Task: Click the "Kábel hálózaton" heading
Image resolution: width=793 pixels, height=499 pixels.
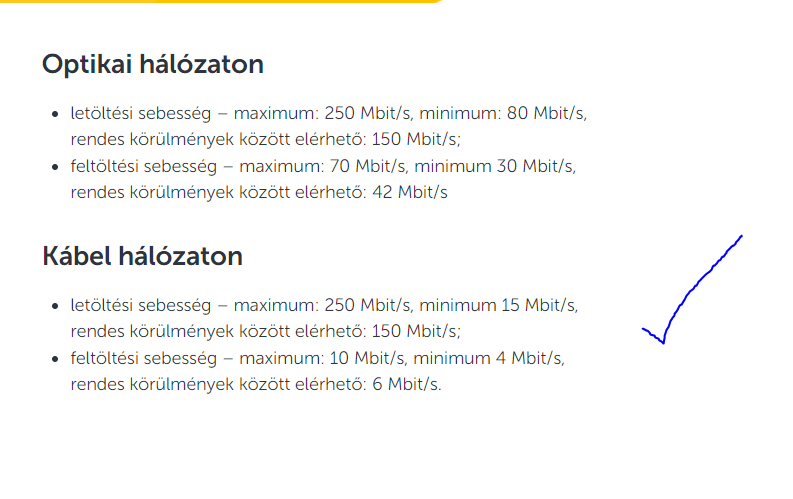Action: (142, 256)
